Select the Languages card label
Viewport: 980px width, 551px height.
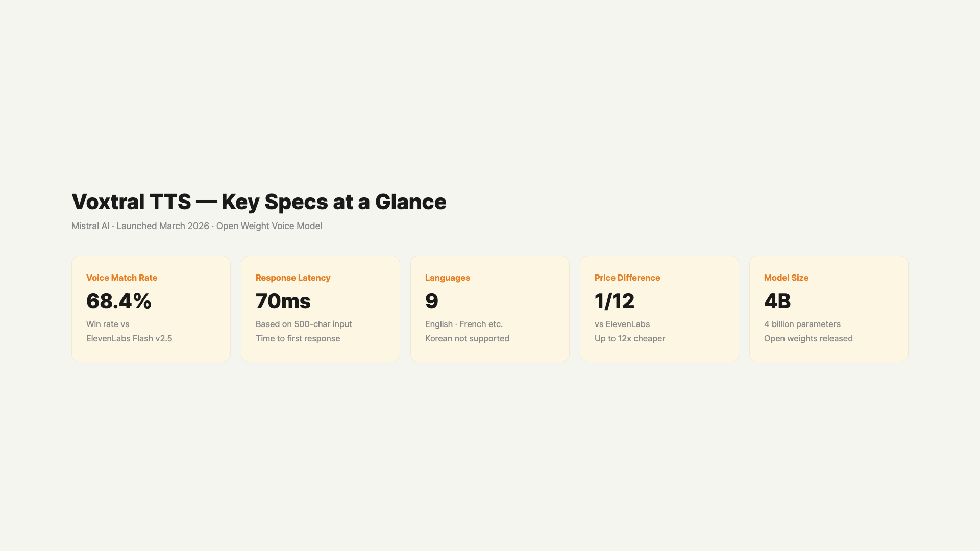coord(447,278)
